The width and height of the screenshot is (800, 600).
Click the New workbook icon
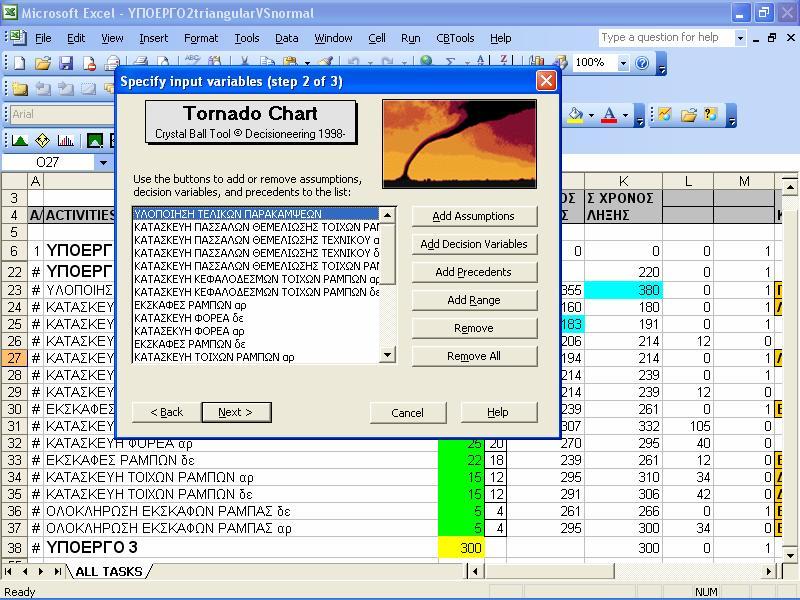pos(19,63)
